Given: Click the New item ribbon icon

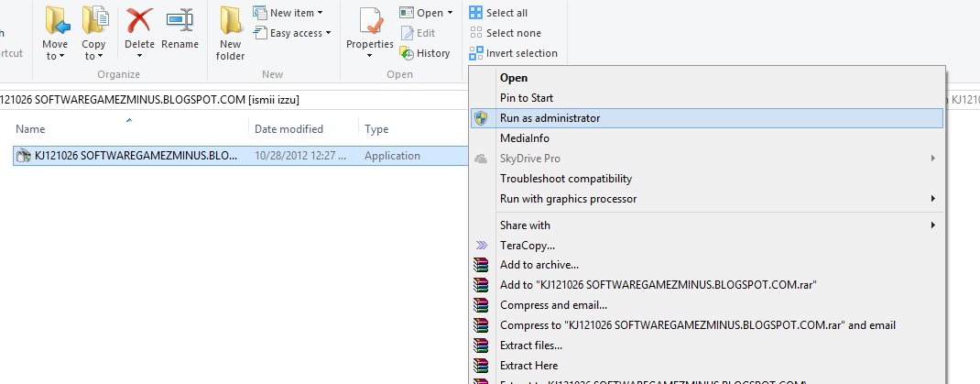Looking at the screenshot, I should [x=260, y=13].
